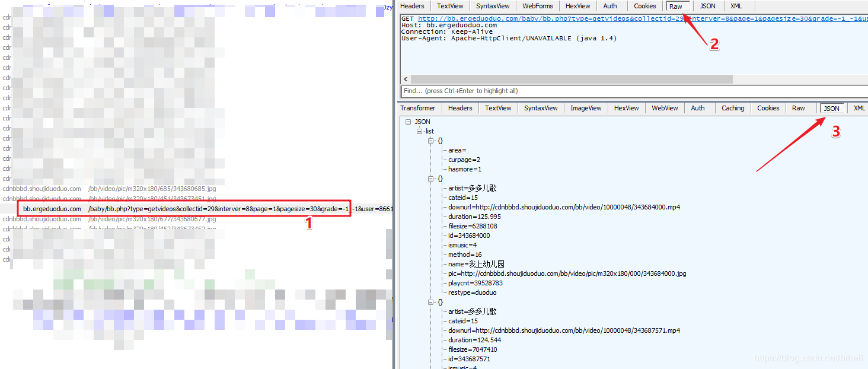Select the playcnt=39528783 tree item

(x=476, y=283)
